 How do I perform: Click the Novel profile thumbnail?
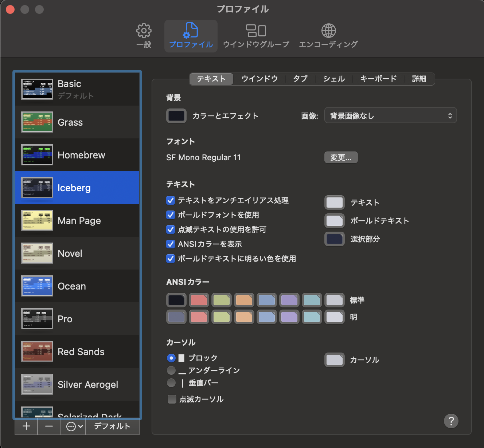pyautogui.click(x=37, y=253)
